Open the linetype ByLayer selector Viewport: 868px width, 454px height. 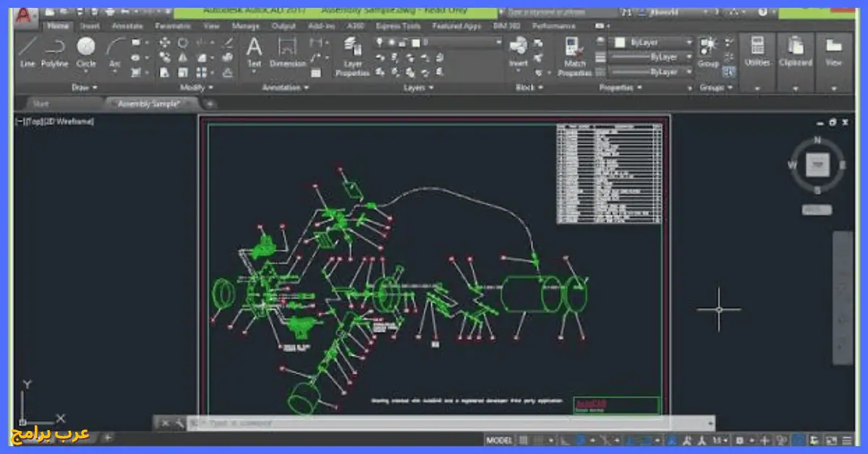(650, 72)
